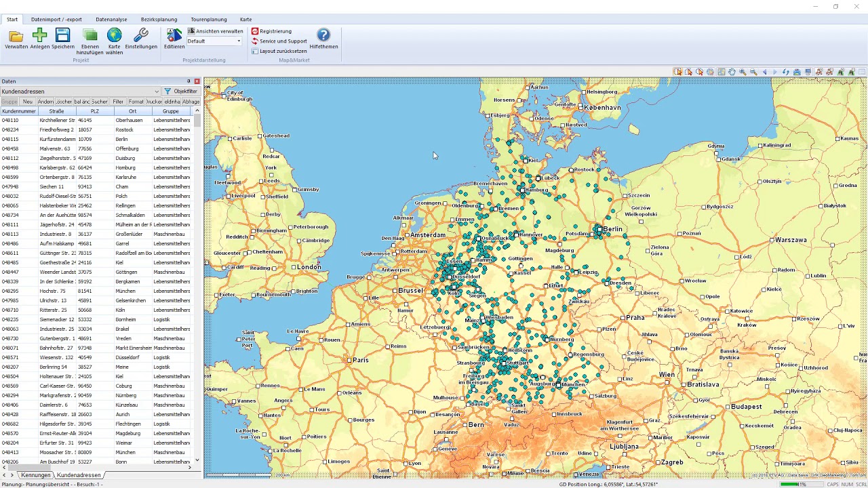The image size is (868, 488).
Task: Click the zoom in magnifier tool
Action: pyautogui.click(x=743, y=72)
